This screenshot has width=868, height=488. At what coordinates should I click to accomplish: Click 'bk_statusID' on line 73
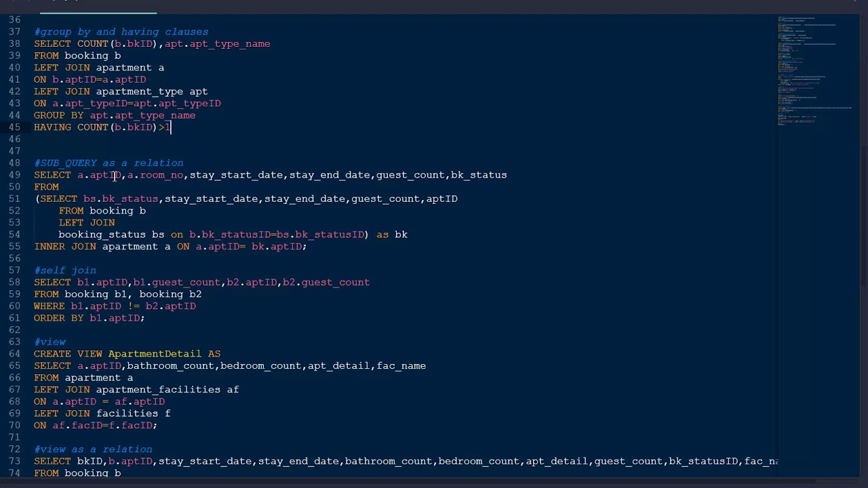coord(703,462)
